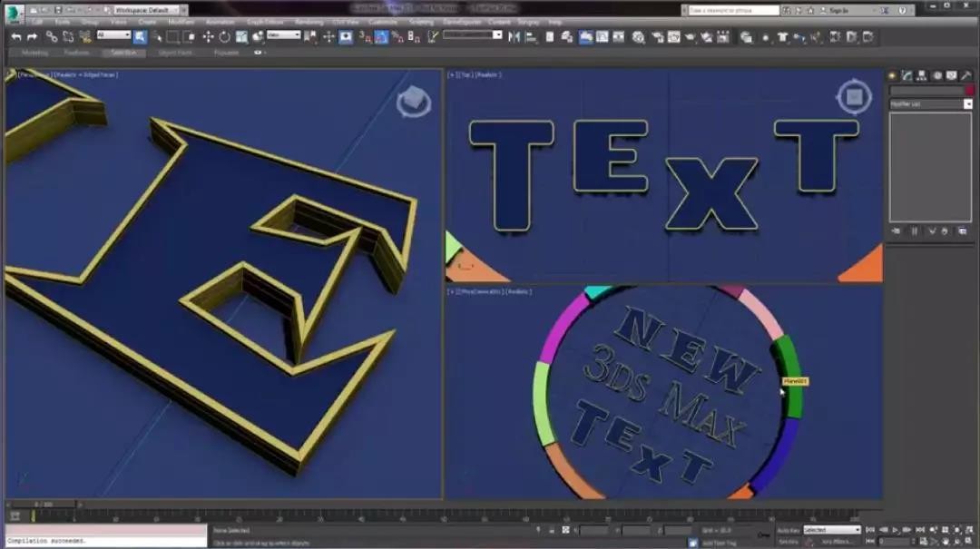Toggle Window/Crossing selection mode

190,37
